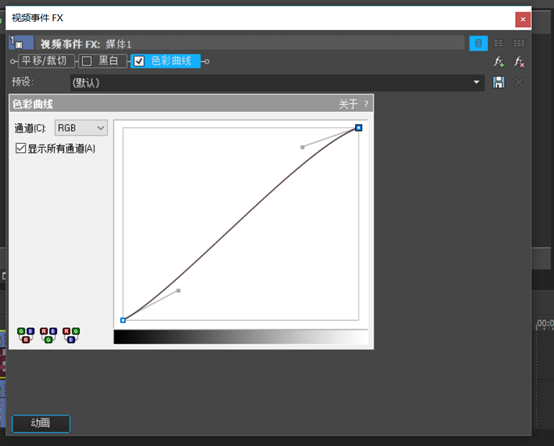The image size is (554, 446).
Task: Toggle 显示所有通道 checkbox
Action: coord(20,148)
